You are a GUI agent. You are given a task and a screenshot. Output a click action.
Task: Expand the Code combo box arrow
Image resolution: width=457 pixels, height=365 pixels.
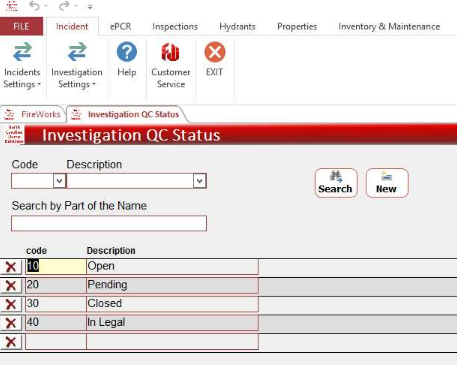59,181
